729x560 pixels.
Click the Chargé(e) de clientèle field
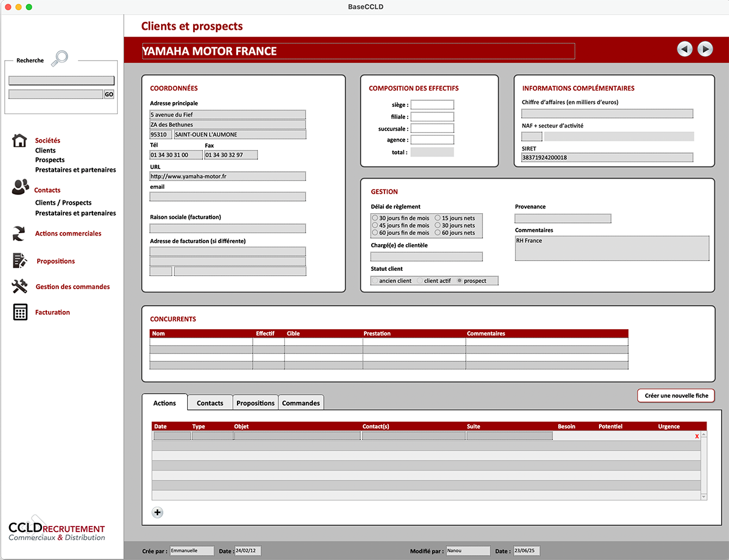pyautogui.click(x=426, y=256)
